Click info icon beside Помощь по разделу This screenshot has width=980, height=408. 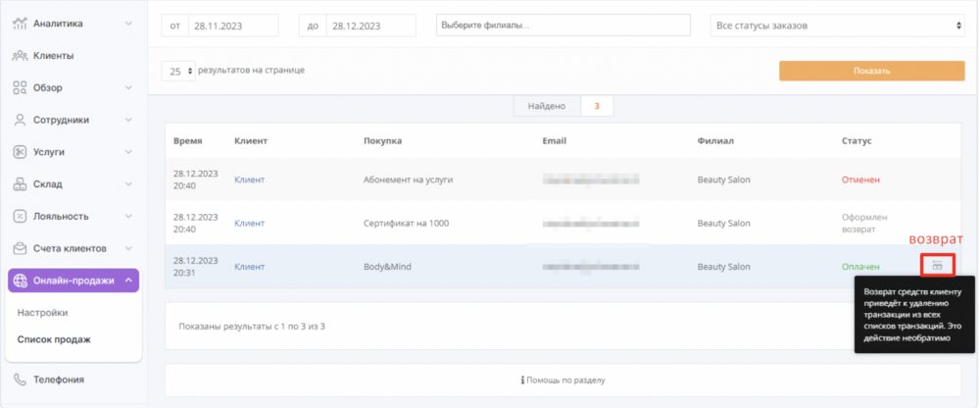click(522, 380)
